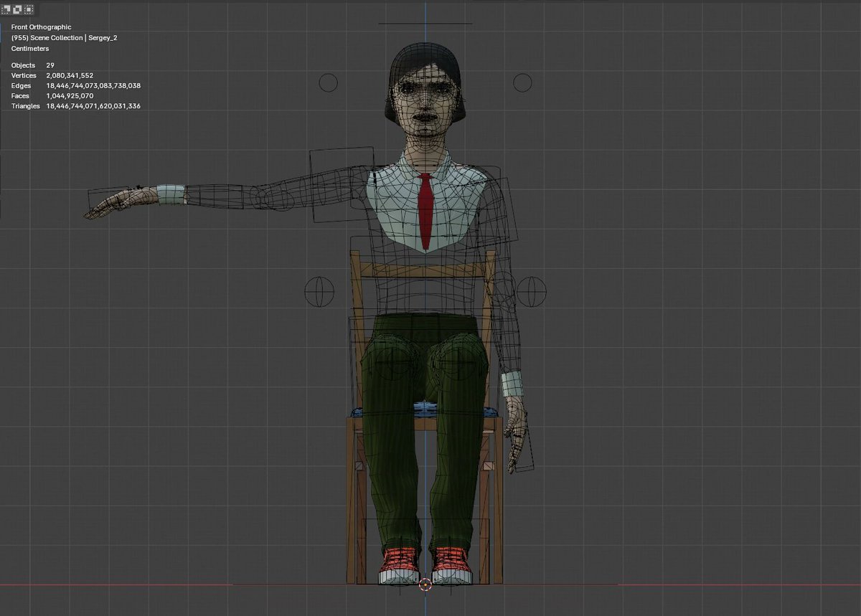
Task: Select the white shirt cuff on the outstretched arm
Action: [171, 194]
